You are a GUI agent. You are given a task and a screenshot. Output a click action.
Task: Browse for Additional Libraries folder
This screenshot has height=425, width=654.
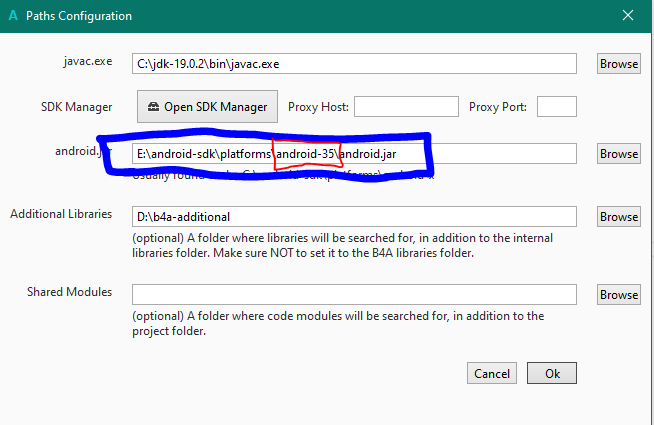coord(618,216)
